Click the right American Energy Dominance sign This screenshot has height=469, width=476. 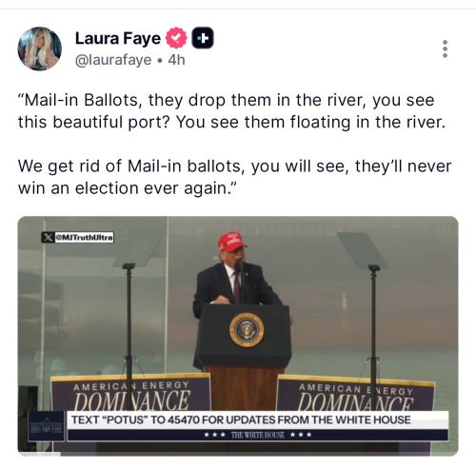356,394
